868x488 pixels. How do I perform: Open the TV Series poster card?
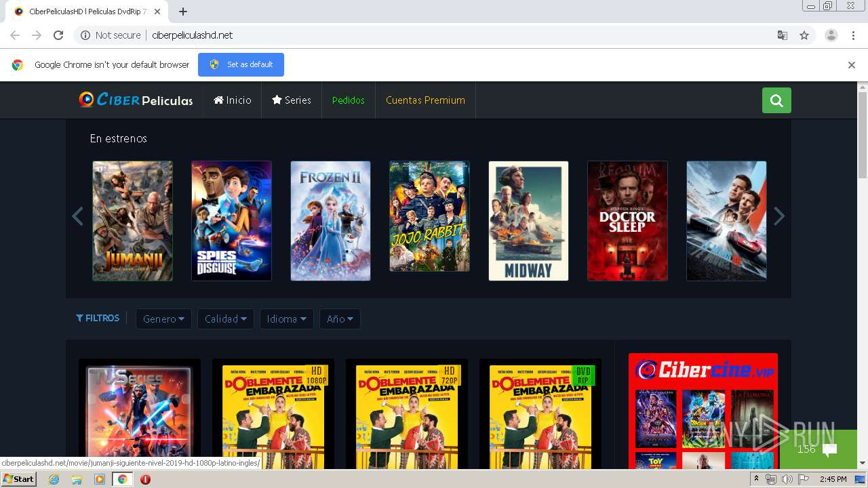140,413
